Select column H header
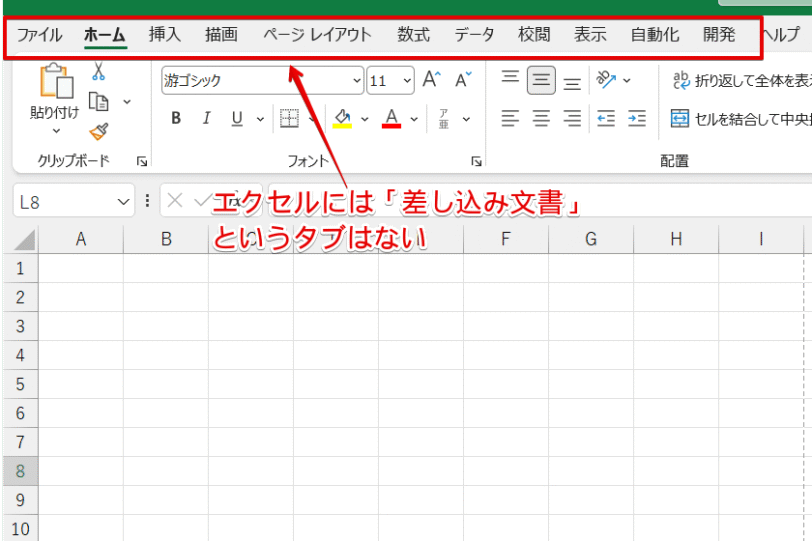812x541 pixels. [x=676, y=240]
